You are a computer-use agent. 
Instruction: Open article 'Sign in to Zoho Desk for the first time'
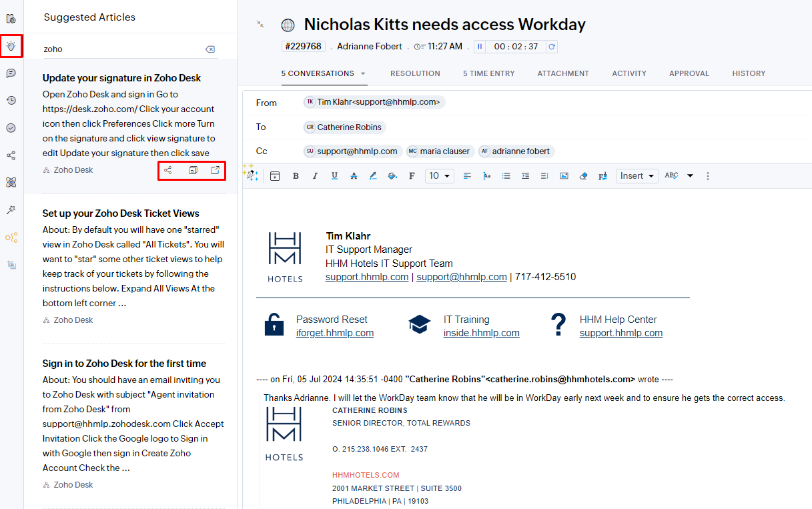124,364
